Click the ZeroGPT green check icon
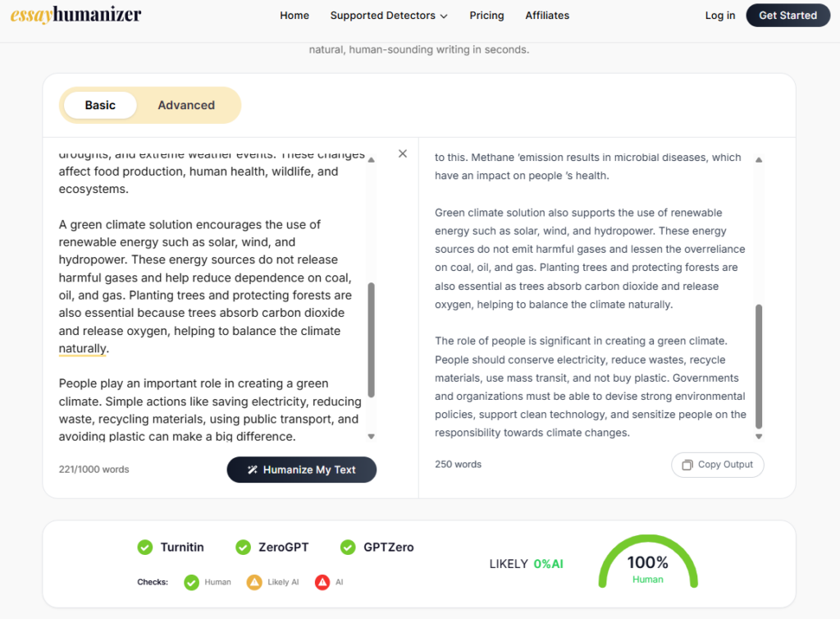The width and height of the screenshot is (840, 619). click(243, 548)
